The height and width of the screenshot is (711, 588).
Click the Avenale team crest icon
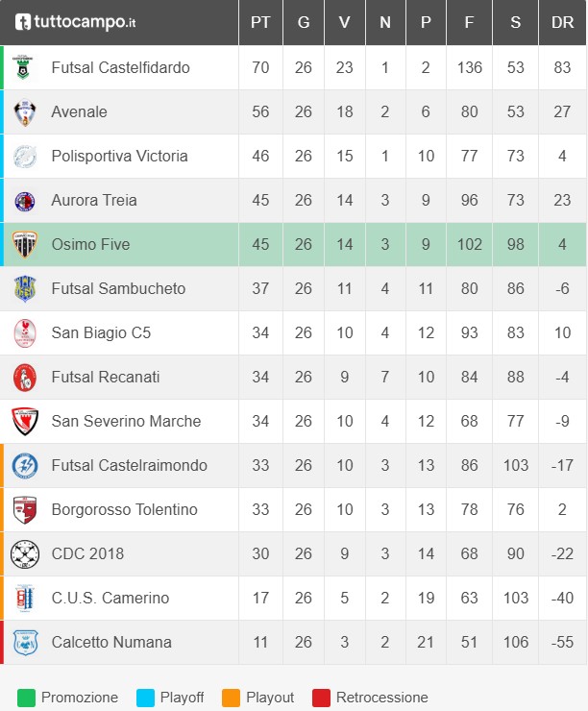pos(23,112)
